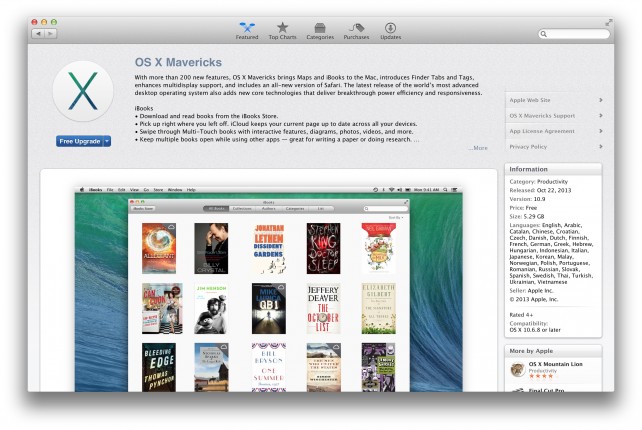The image size is (642, 430).
Task: Go to the Purchases tab
Action: [356, 31]
